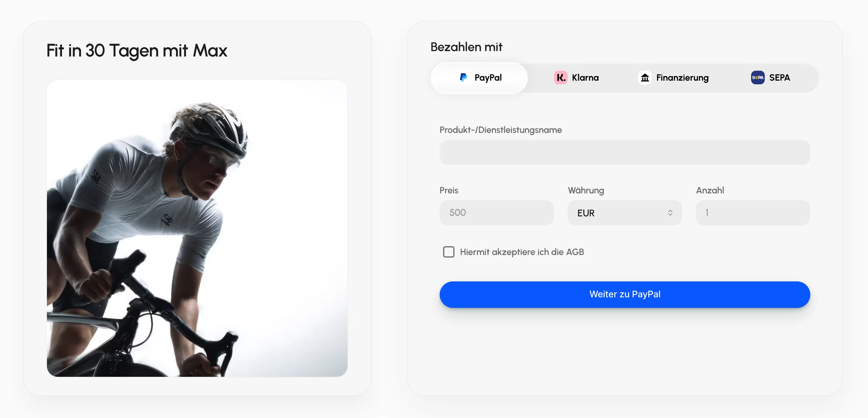Click the 'Fit in 30 Tagen mit Max' heading
This screenshot has width=868, height=418.
(137, 51)
